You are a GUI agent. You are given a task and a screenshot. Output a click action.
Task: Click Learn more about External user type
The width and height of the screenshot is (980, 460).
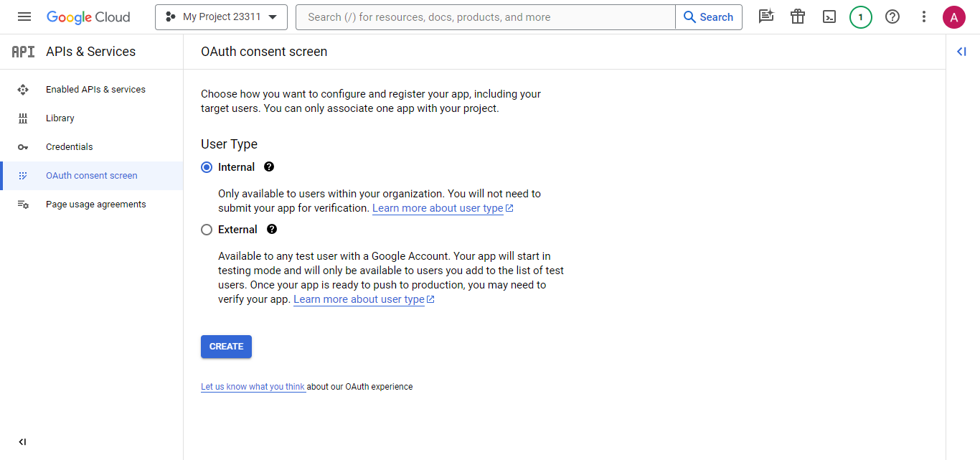[x=359, y=299]
